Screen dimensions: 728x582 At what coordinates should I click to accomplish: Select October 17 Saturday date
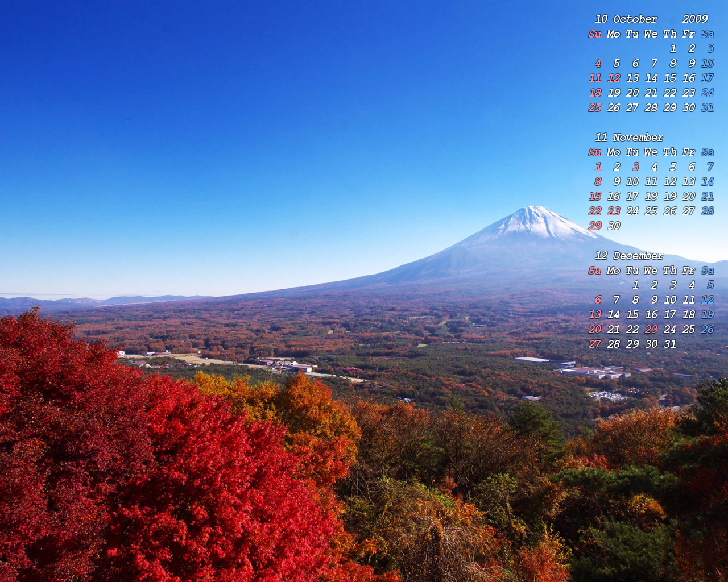(708, 78)
